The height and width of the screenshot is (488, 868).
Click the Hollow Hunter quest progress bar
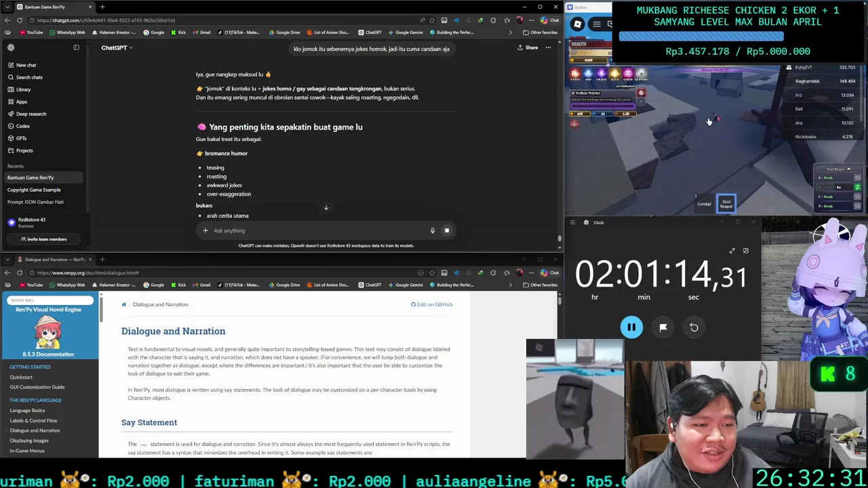tap(603, 106)
